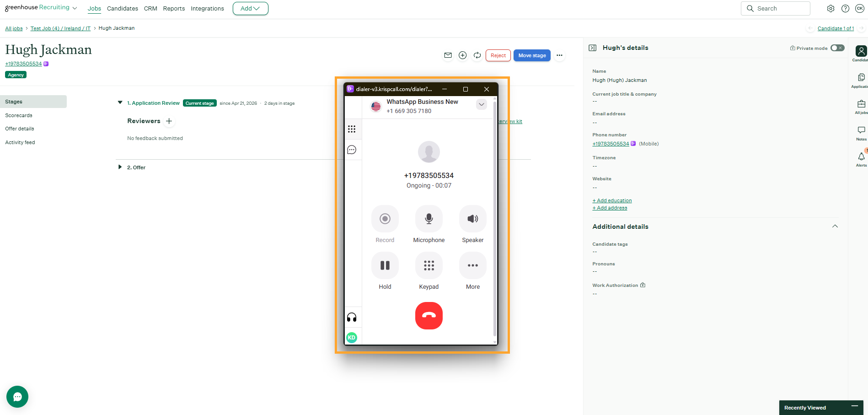Click the Work Authorization lock icon
This screenshot has width=868, height=415.
(x=643, y=285)
